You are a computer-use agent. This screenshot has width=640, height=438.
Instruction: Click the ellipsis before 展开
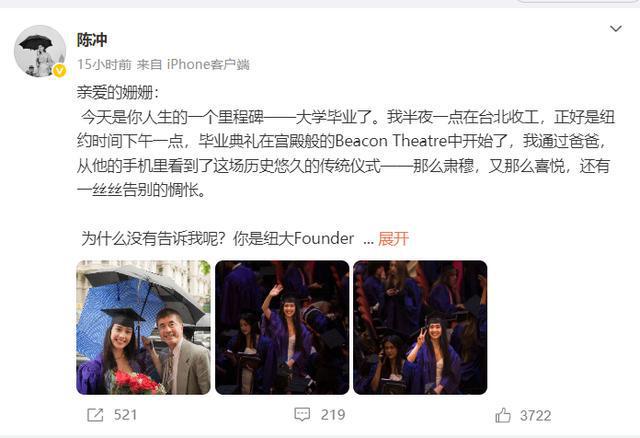(368, 240)
